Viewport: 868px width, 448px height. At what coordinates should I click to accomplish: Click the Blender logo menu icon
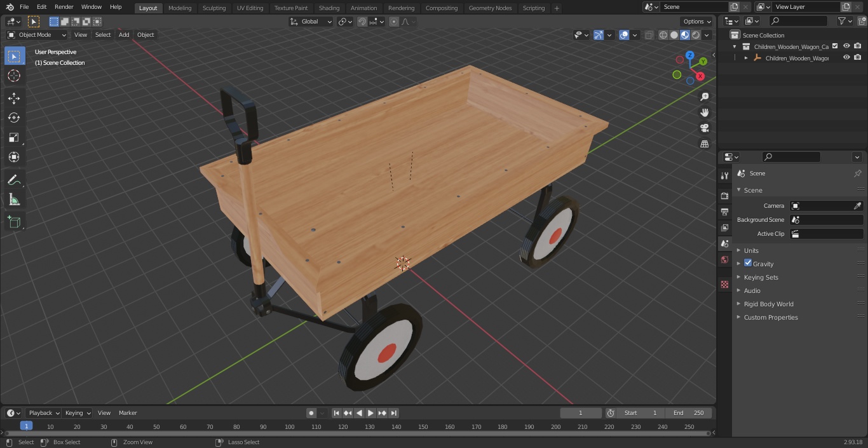[10, 7]
